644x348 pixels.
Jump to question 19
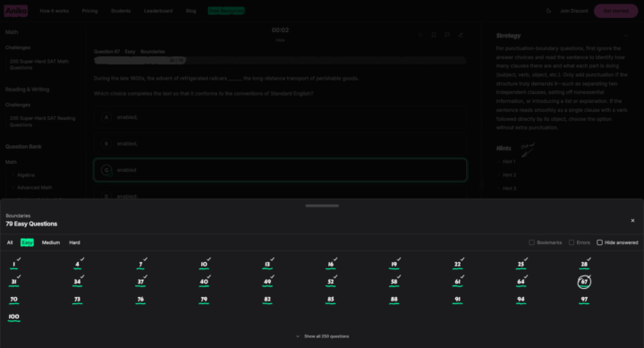point(394,264)
